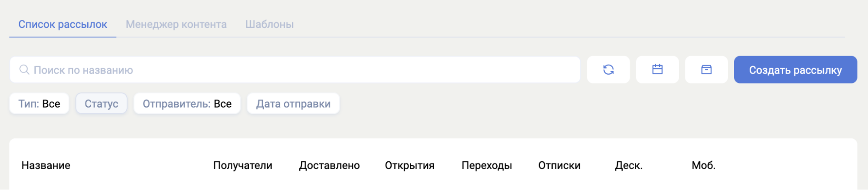Screen dimensions: 868x190
Task: Click the Получатели column header
Action: point(242,165)
